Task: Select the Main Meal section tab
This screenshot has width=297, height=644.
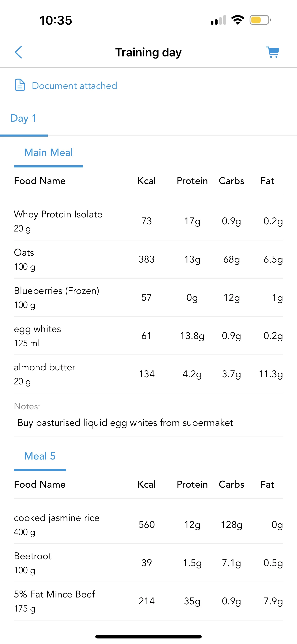Action: coord(49,152)
